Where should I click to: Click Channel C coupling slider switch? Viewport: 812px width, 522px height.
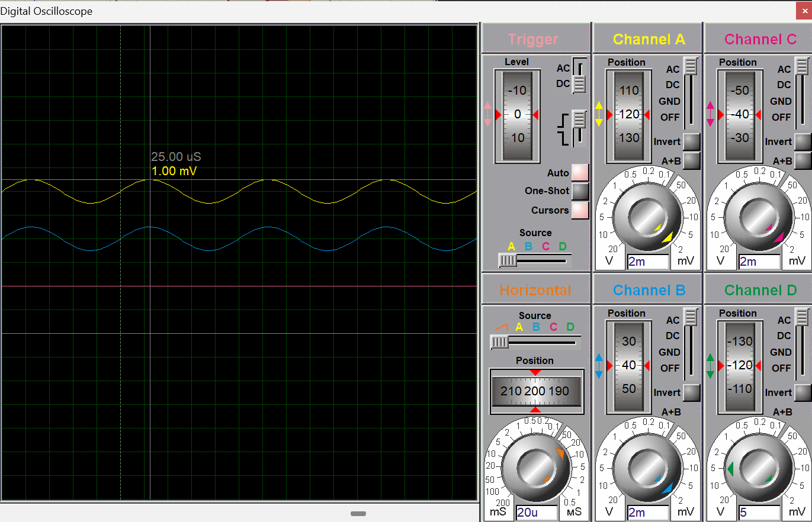[801, 92]
